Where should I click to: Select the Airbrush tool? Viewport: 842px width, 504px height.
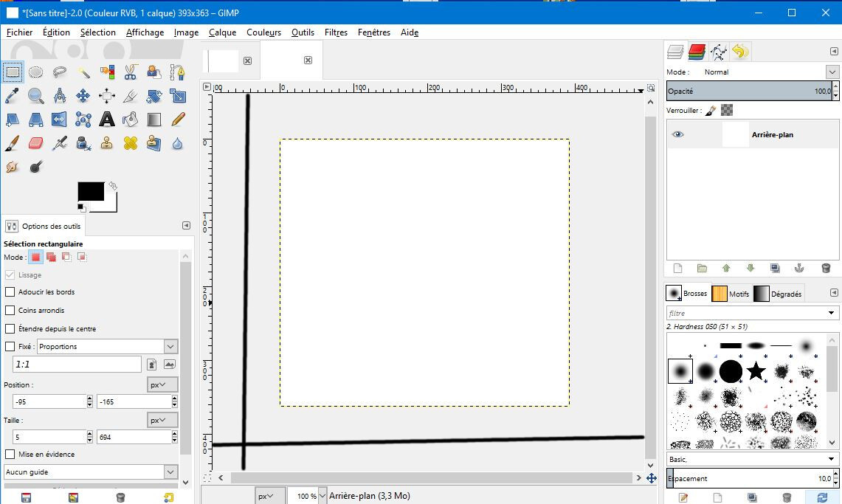point(60,142)
